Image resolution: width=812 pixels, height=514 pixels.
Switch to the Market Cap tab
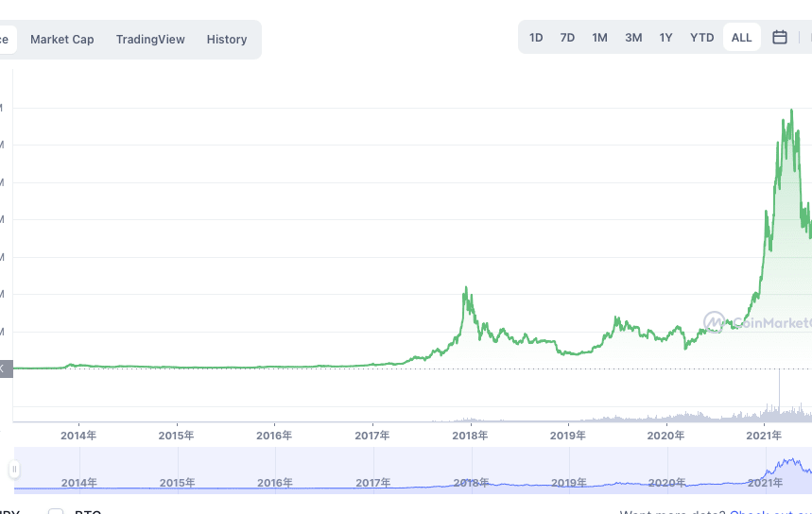(x=62, y=40)
